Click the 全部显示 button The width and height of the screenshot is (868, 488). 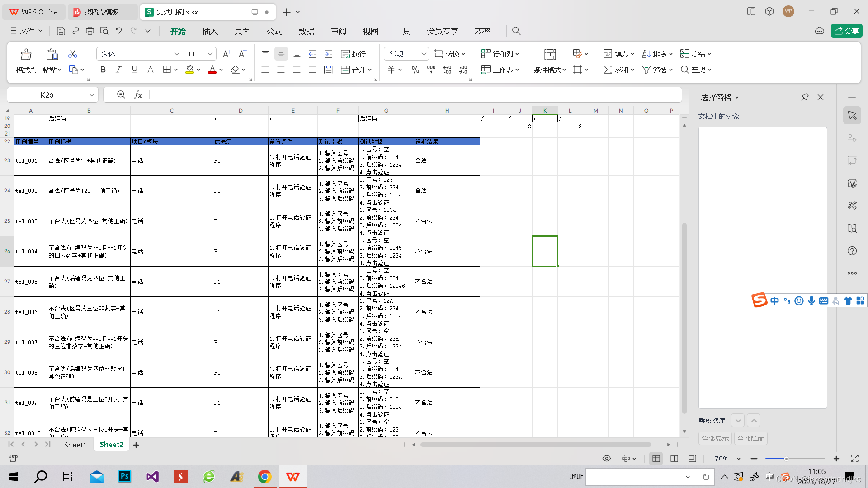click(715, 438)
